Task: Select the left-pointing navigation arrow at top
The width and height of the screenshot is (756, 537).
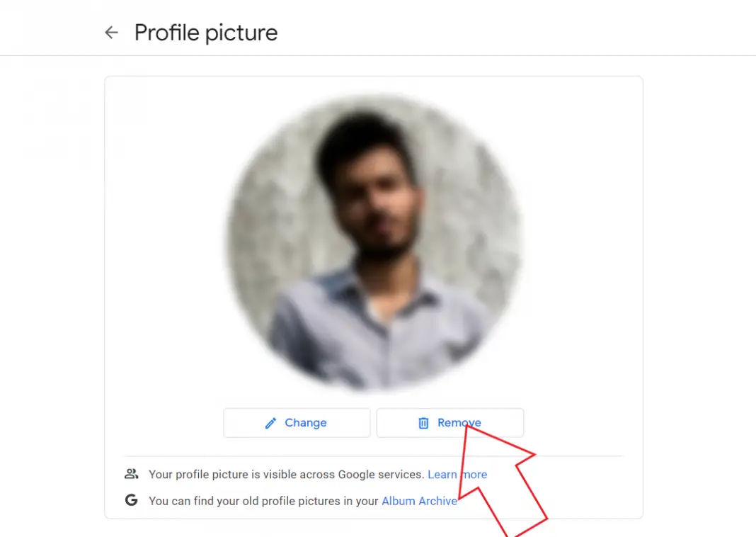Action: 111,33
